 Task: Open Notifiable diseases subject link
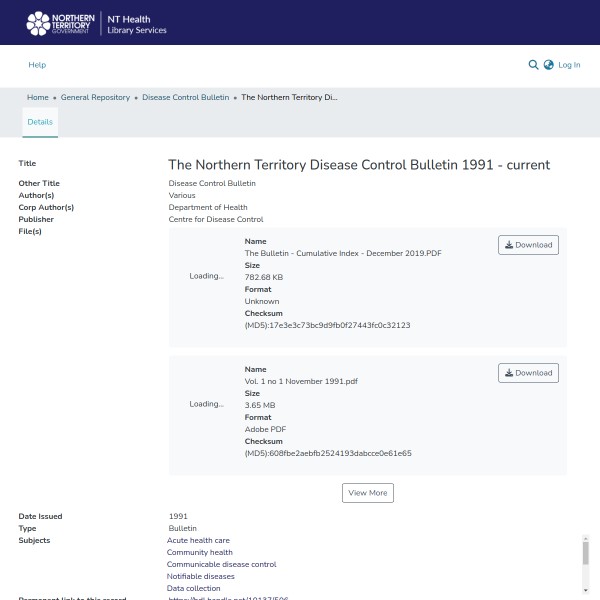click(x=200, y=576)
